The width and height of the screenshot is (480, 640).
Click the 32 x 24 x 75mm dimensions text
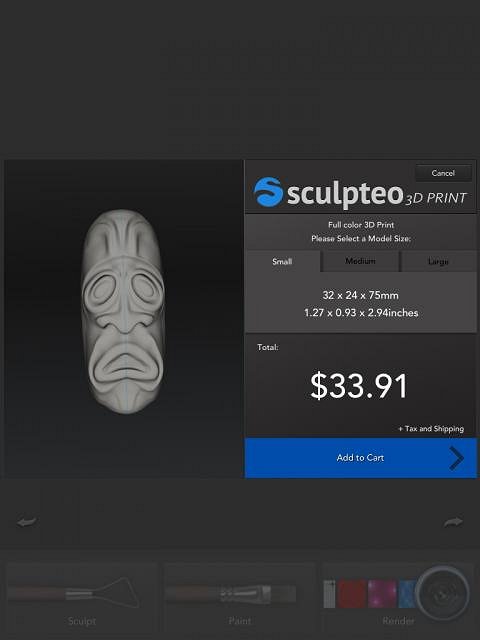[x=360, y=295]
